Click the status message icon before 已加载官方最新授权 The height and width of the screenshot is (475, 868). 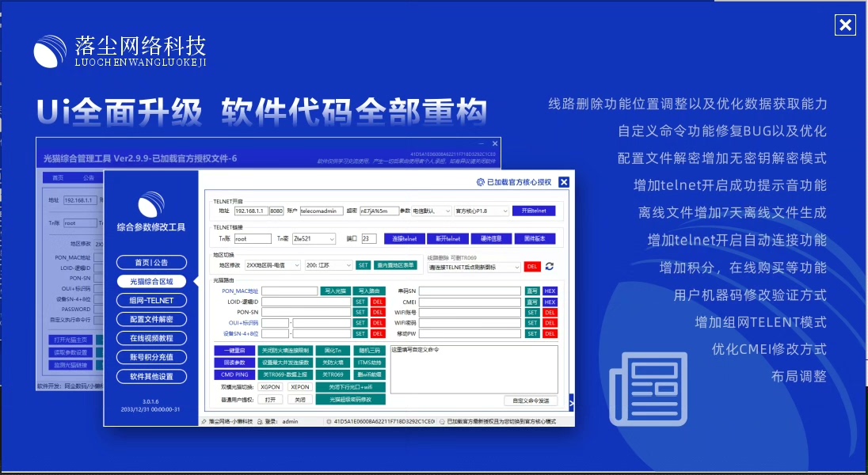[x=442, y=421]
